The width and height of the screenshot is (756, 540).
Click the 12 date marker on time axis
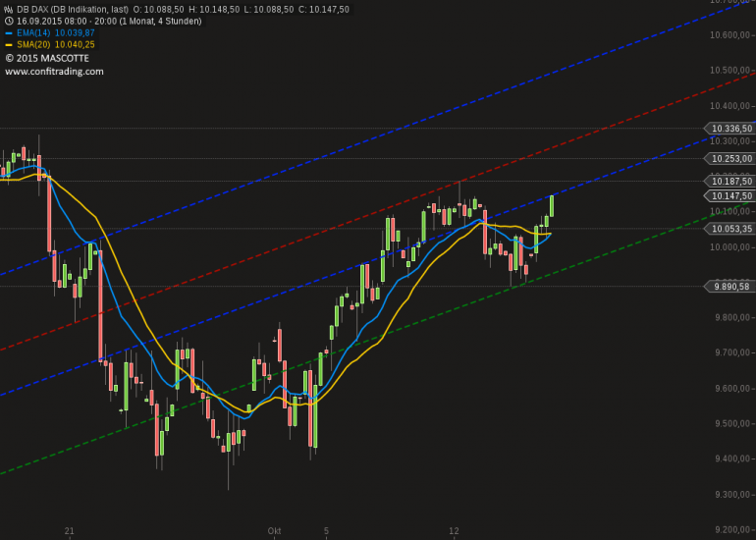tap(454, 531)
